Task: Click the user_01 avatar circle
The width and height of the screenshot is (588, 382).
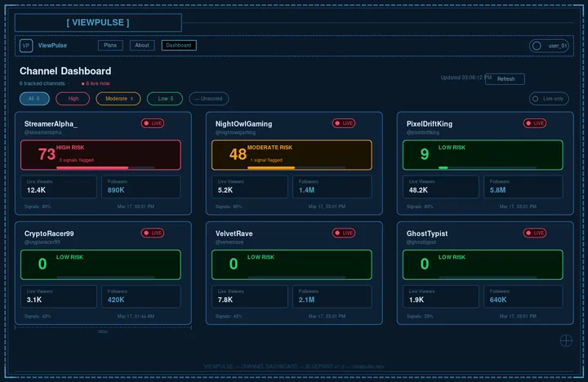Action: click(537, 46)
